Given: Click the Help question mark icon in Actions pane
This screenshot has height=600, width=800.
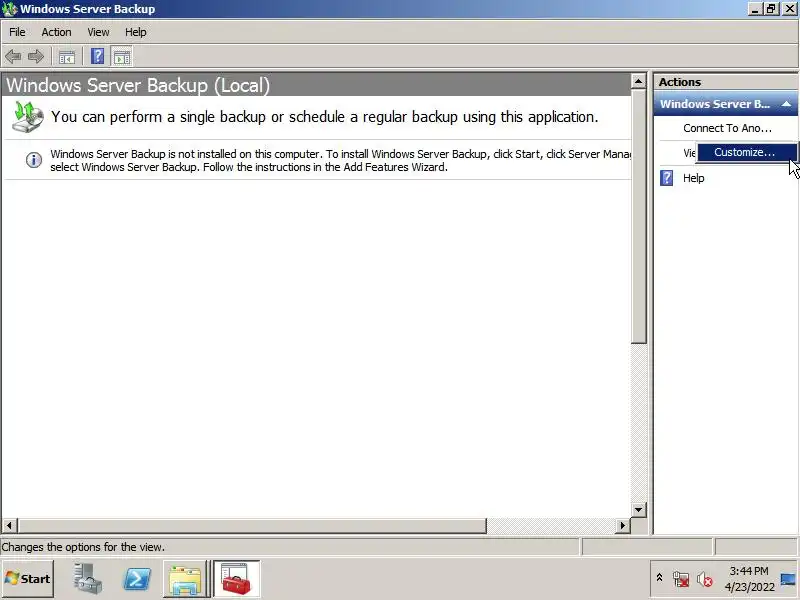Looking at the screenshot, I should pyautogui.click(x=666, y=178).
